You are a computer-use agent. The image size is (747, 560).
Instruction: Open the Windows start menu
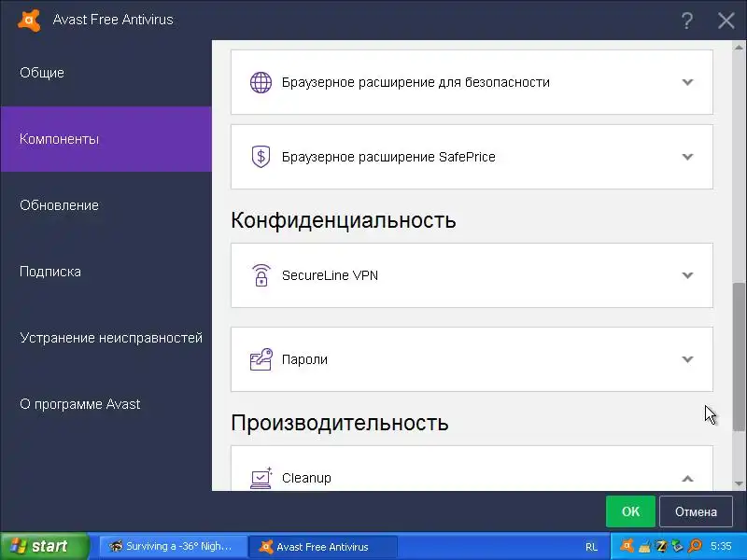(x=44, y=546)
